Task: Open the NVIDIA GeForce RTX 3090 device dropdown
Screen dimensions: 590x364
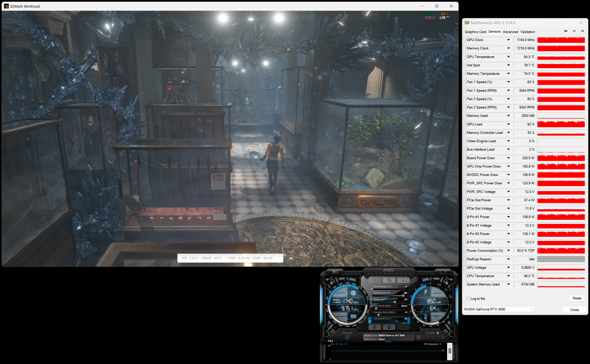Action: [498, 309]
